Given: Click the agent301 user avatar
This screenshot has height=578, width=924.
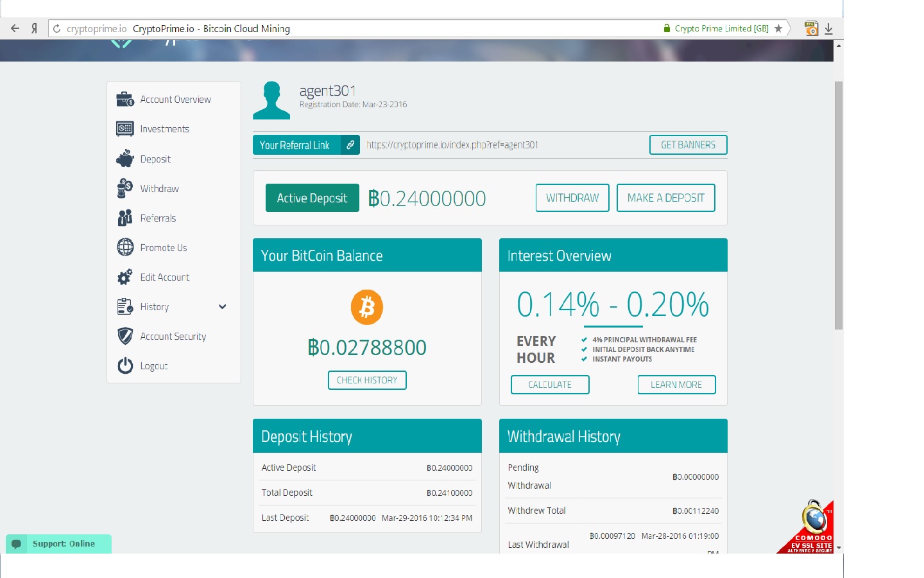Looking at the screenshot, I should pos(271,100).
